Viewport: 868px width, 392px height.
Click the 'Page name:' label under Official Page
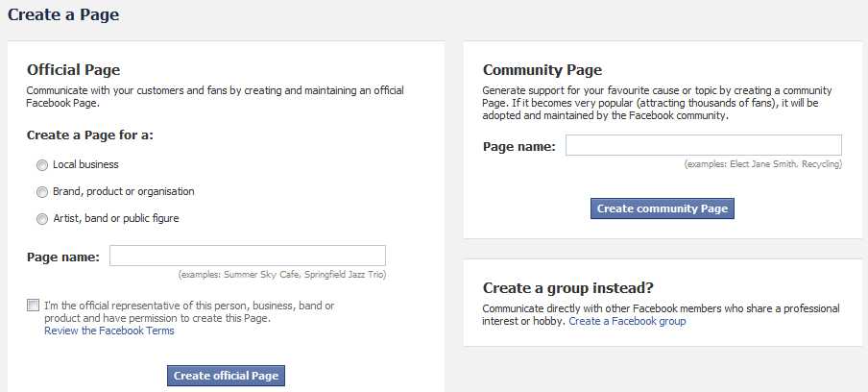pyautogui.click(x=63, y=257)
